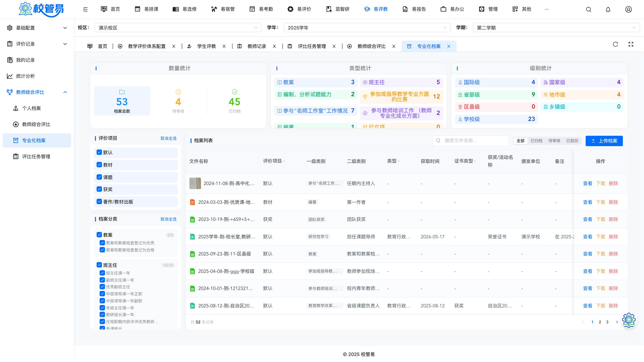Click the 学校级 statistic row
This screenshot has height=362, width=644.
pyautogui.click(x=496, y=119)
